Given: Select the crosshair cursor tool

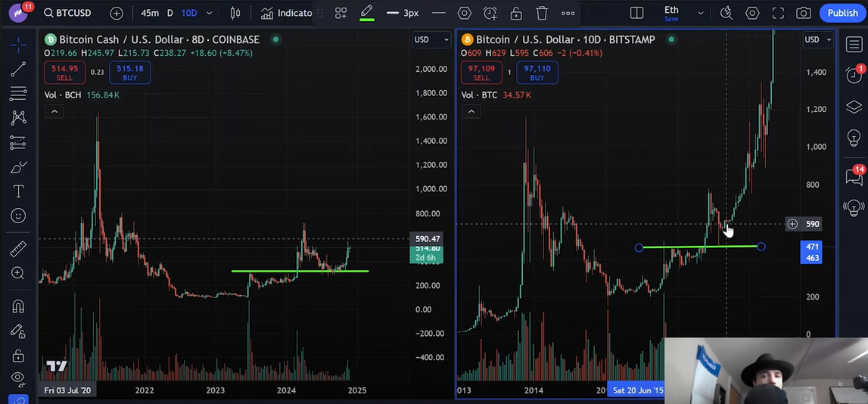Looking at the screenshot, I should point(18,45).
